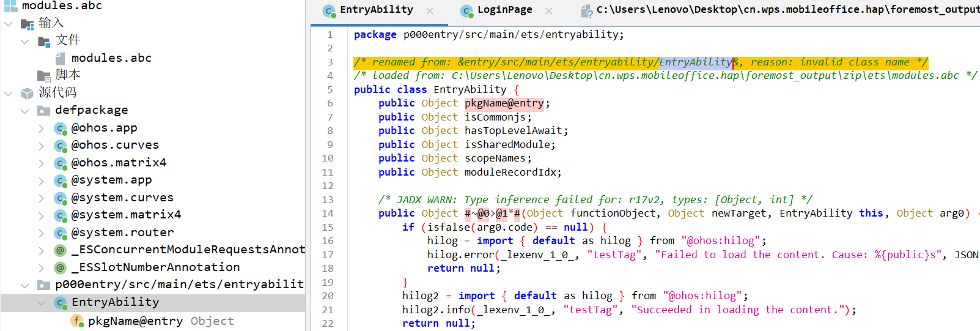Collapse the EntryAbility tree node
The height and width of the screenshot is (331, 980).
(x=41, y=303)
